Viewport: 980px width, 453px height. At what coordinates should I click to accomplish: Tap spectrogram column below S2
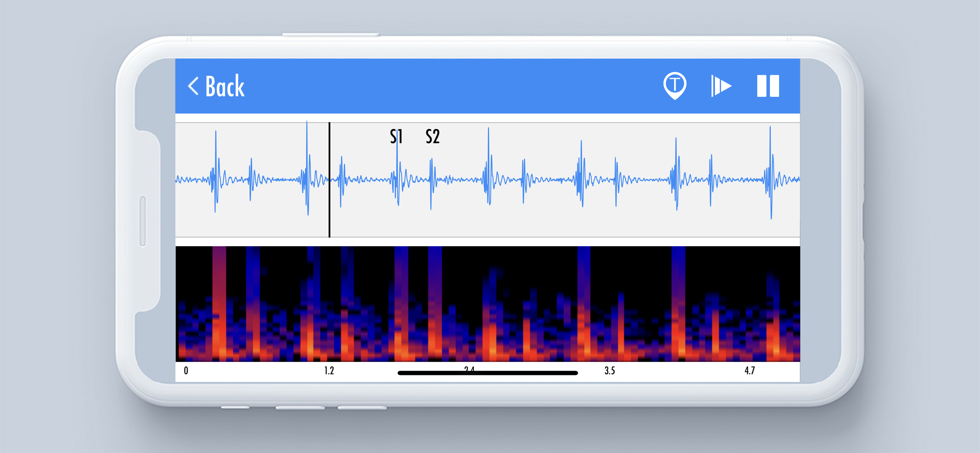(x=435, y=305)
